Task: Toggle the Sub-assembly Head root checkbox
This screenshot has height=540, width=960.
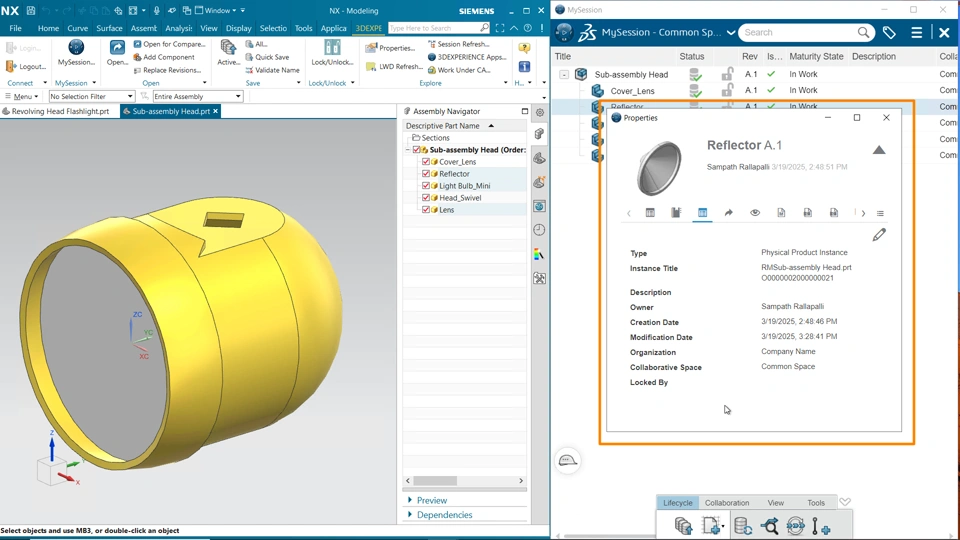Action: click(x=416, y=149)
